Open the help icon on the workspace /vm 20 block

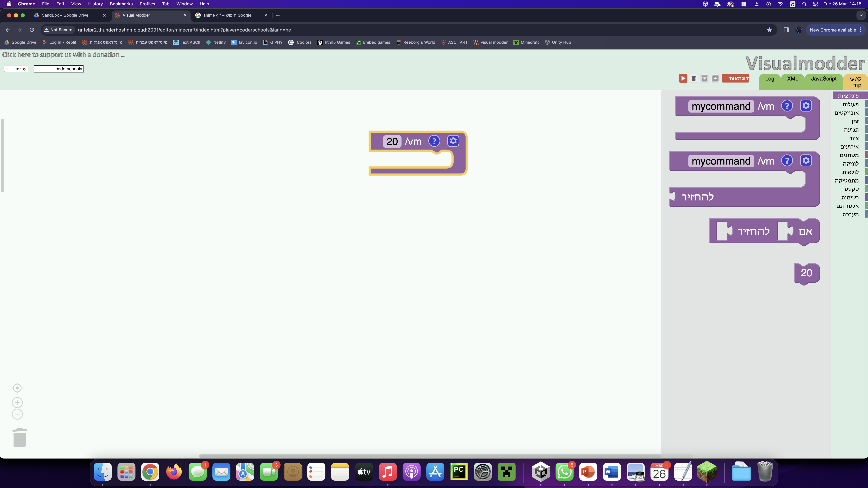(x=434, y=141)
